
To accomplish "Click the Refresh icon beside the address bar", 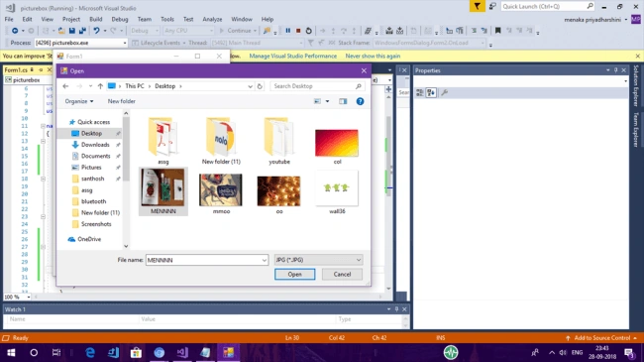I will (260, 86).
